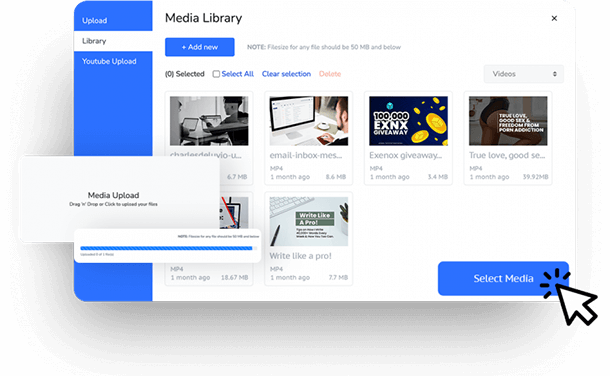This screenshot has height=376, width=610.
Task: Switch to the Library tab
Action: point(113,41)
